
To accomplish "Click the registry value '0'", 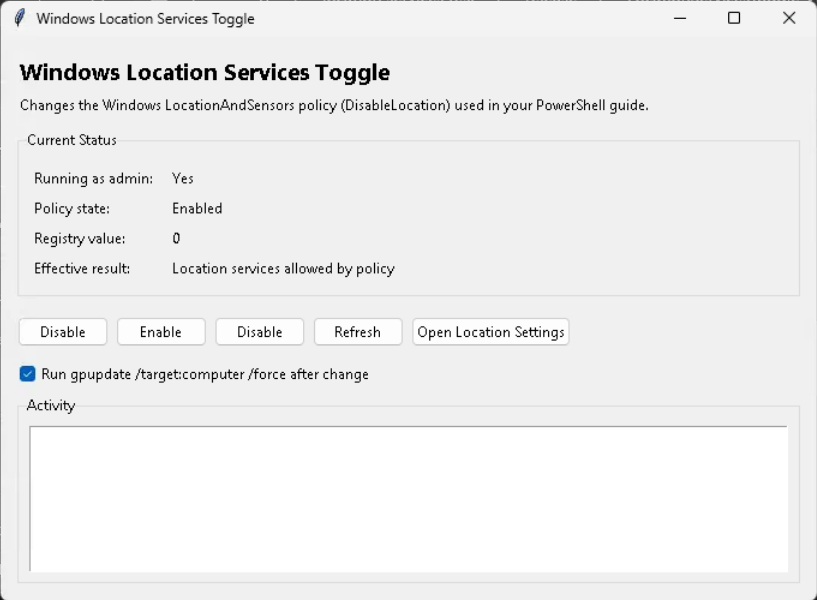I will pos(176,239).
